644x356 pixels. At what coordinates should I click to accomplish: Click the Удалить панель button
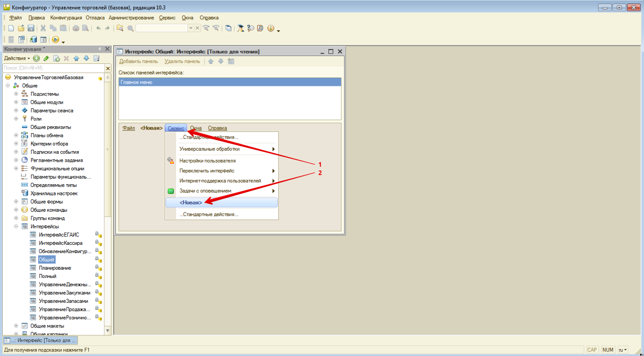coord(182,61)
